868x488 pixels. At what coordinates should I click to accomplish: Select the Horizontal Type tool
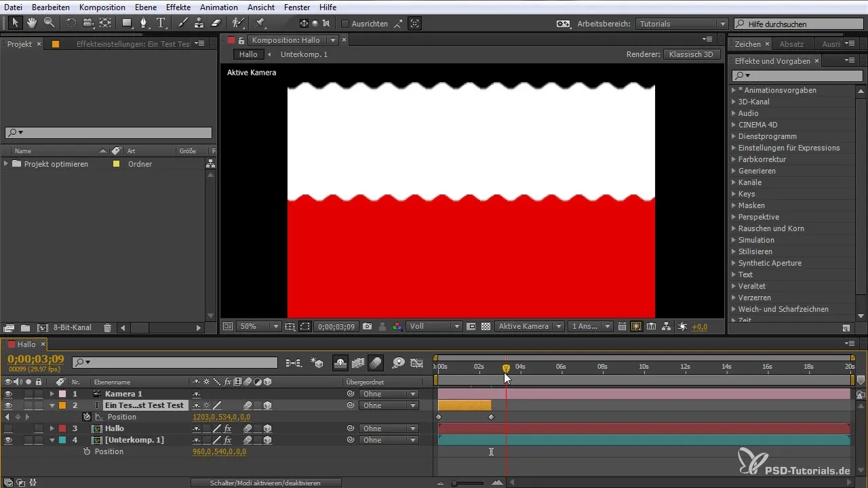[161, 23]
